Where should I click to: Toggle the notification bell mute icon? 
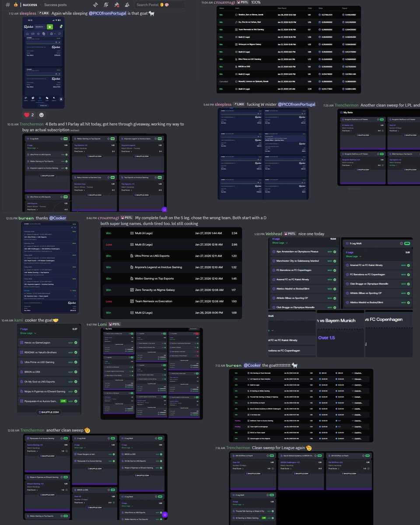[x=106, y=4]
